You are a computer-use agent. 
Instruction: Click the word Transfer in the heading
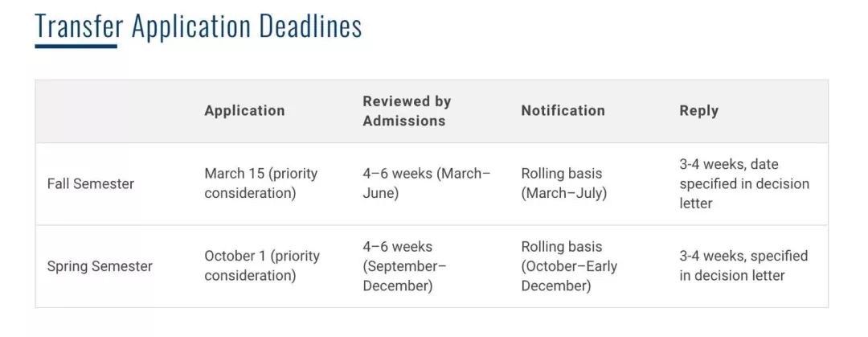(79, 27)
